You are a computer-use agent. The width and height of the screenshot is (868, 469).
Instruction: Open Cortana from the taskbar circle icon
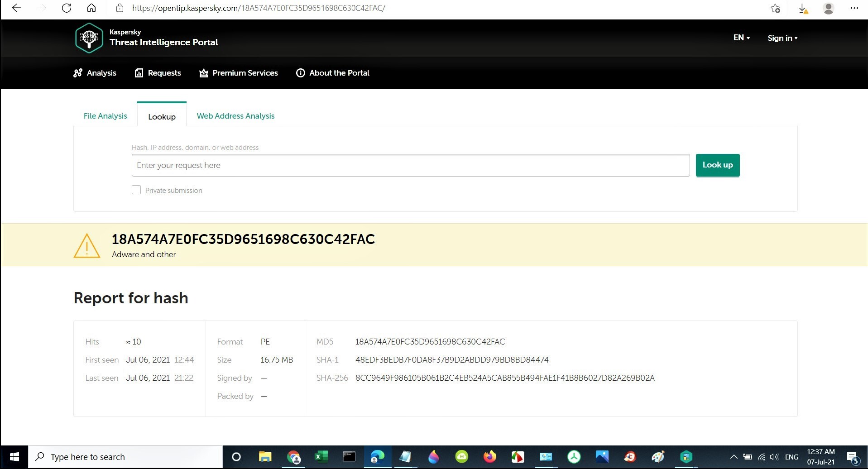coord(236,457)
